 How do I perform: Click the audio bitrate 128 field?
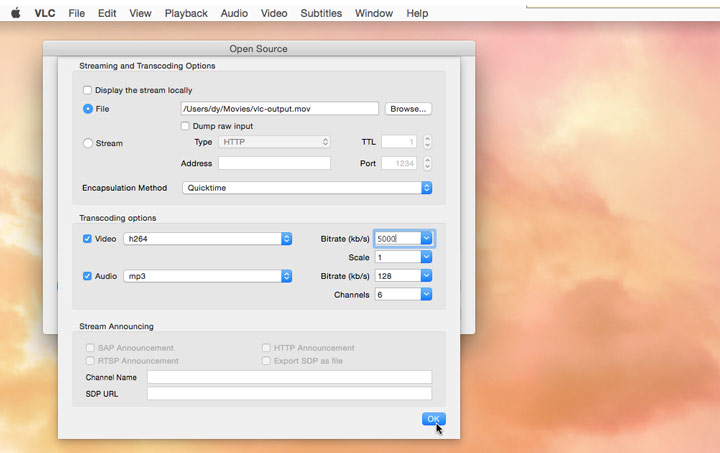pos(398,276)
